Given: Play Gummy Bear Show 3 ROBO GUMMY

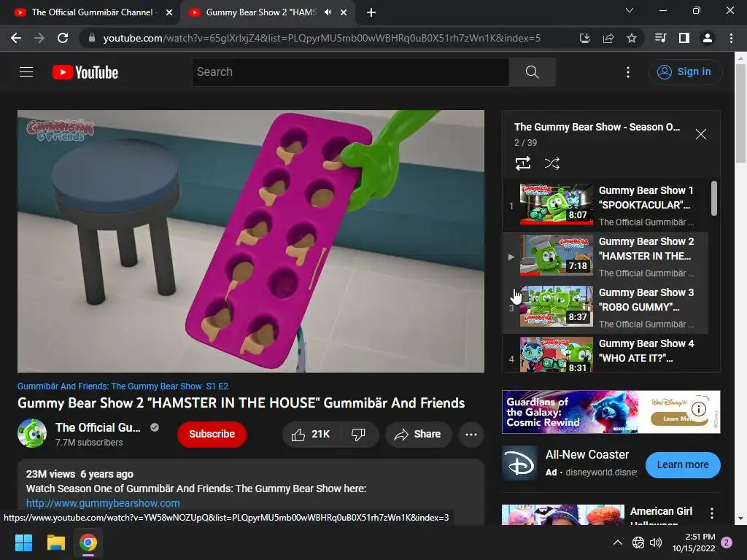Looking at the screenshot, I should (x=605, y=307).
